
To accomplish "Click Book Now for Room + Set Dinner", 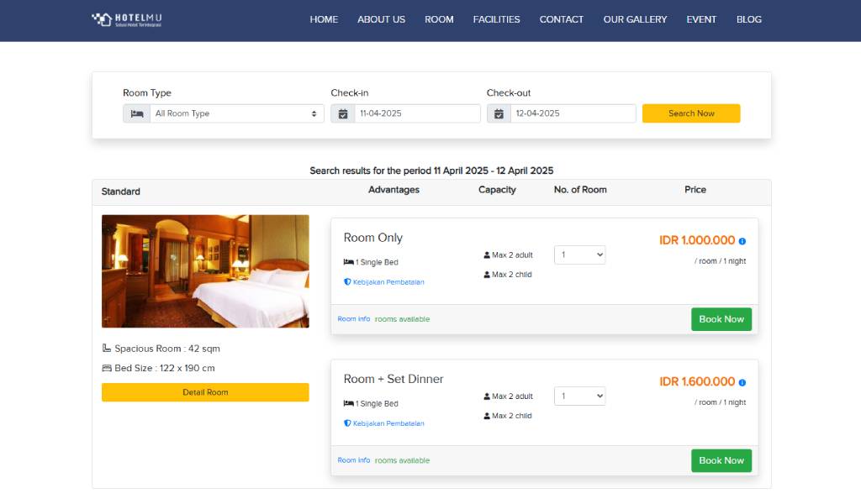I will [721, 460].
